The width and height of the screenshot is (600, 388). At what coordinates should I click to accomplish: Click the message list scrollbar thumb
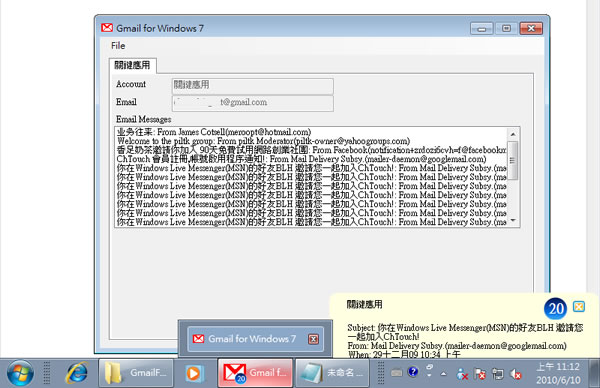(x=513, y=160)
